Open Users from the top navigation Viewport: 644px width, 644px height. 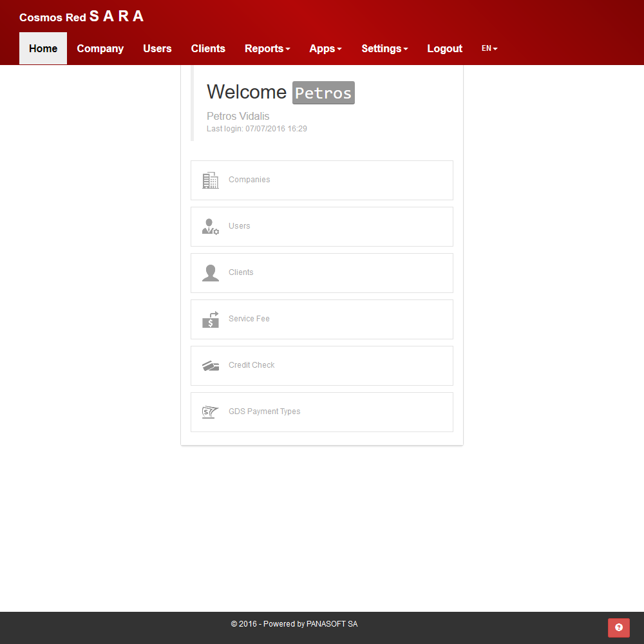point(157,49)
